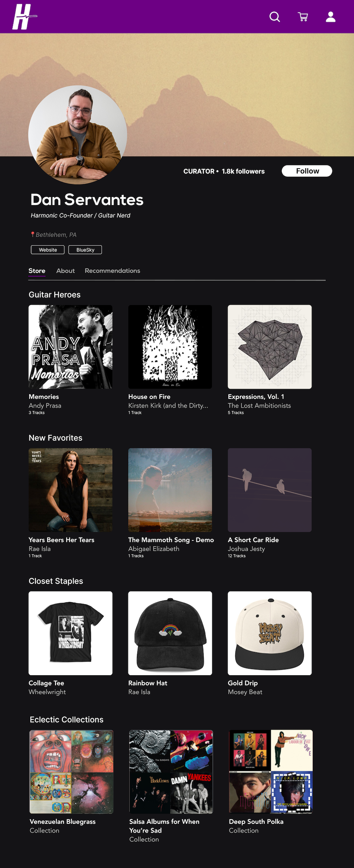This screenshot has height=868, width=354.
Task: Open the shopping cart
Action: click(x=303, y=17)
